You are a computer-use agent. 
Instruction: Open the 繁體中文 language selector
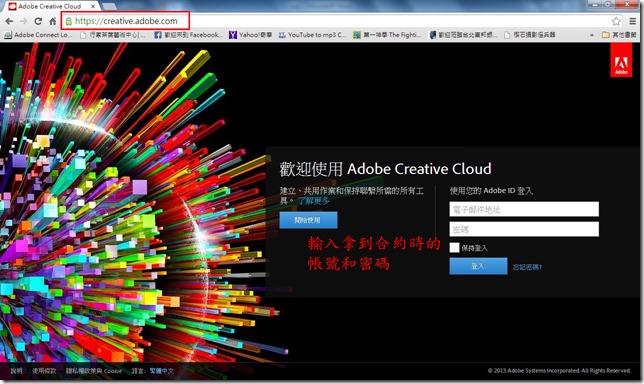(161, 370)
